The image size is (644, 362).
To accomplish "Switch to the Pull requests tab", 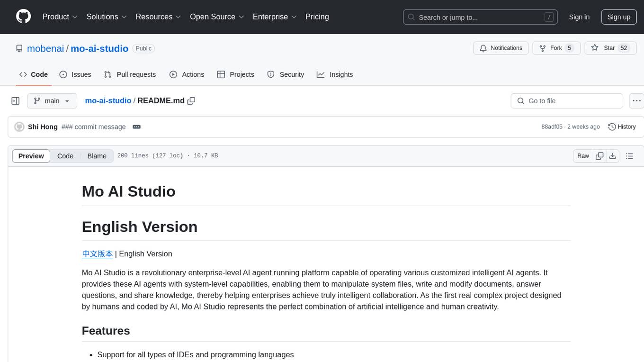I will (130, 74).
